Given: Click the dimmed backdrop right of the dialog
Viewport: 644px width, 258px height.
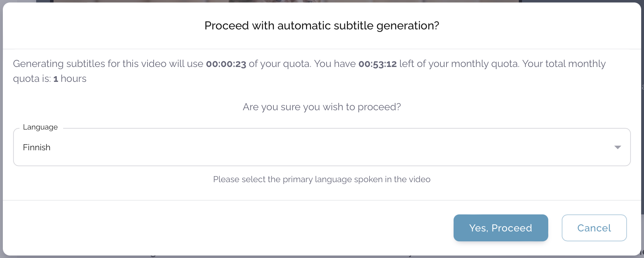Looking at the screenshot, I should [x=643, y=142].
